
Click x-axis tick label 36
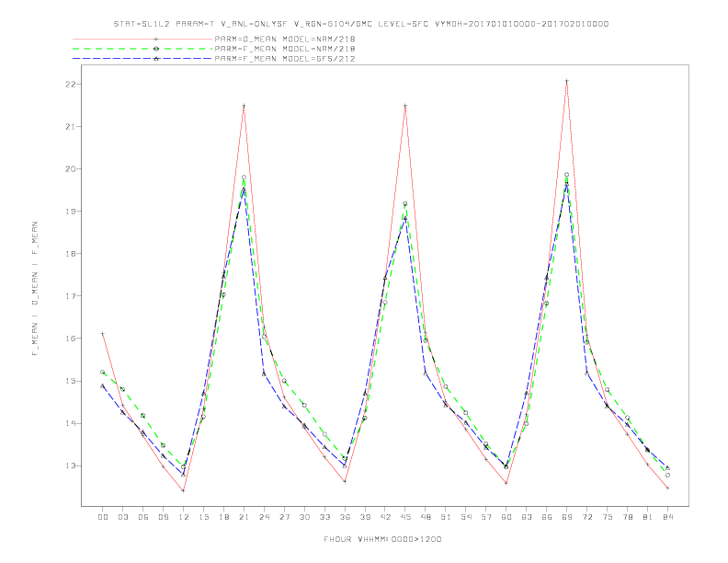pyautogui.click(x=345, y=517)
